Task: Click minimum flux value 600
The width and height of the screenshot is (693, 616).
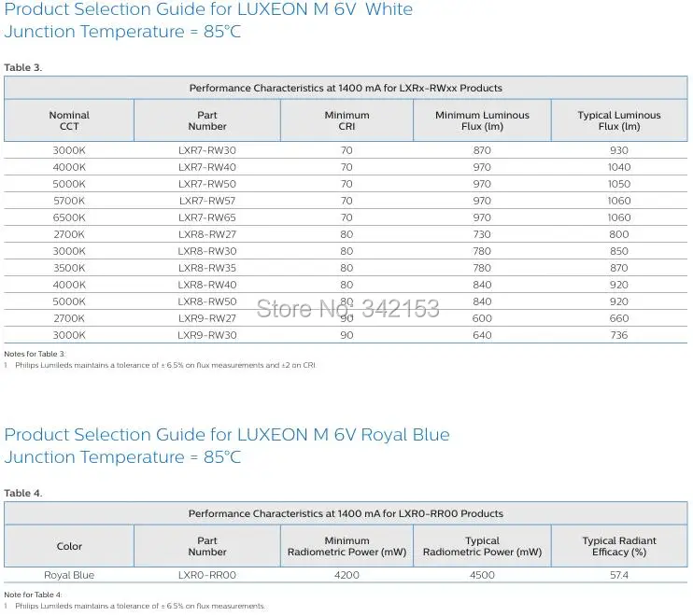Action: coord(482,318)
